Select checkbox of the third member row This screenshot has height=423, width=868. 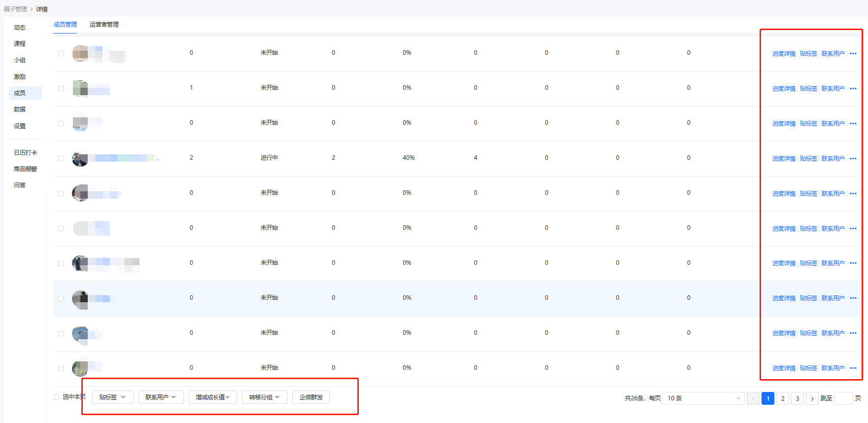pos(61,124)
